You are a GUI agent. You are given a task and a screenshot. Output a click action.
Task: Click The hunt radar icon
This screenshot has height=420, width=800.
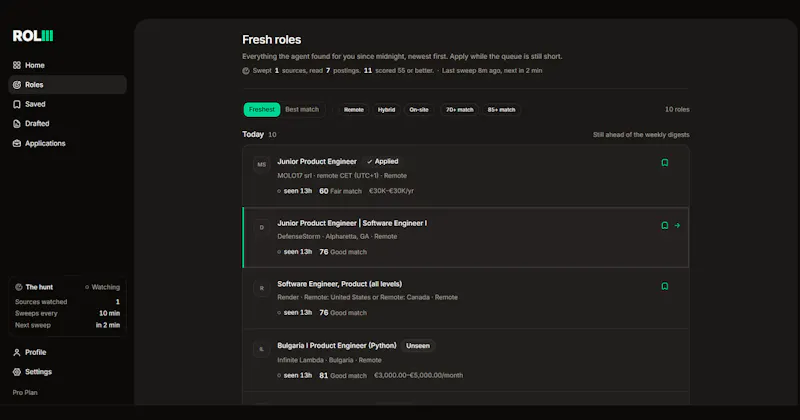pos(19,287)
